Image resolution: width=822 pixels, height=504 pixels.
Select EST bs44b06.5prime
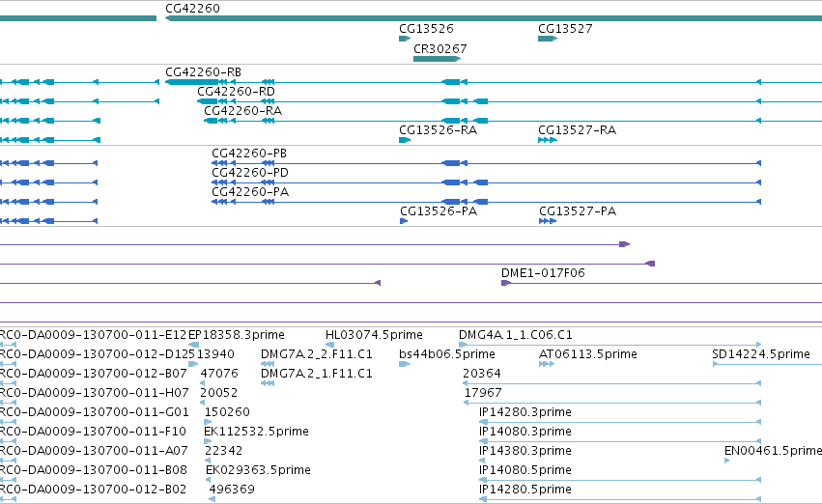click(x=446, y=354)
